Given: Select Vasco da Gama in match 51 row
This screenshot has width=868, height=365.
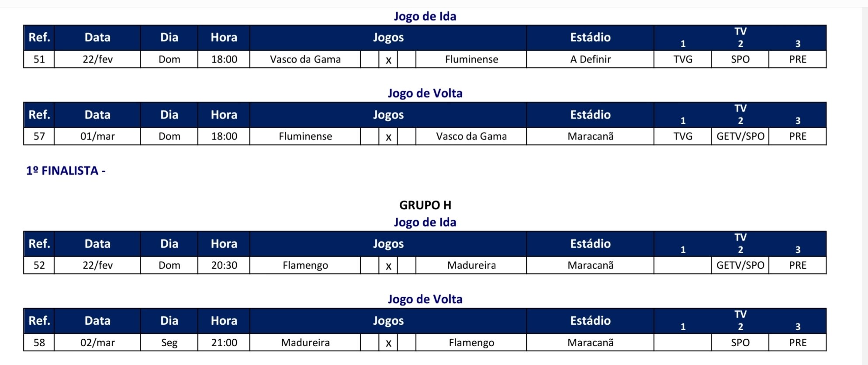Looking at the screenshot, I should pos(305,59).
